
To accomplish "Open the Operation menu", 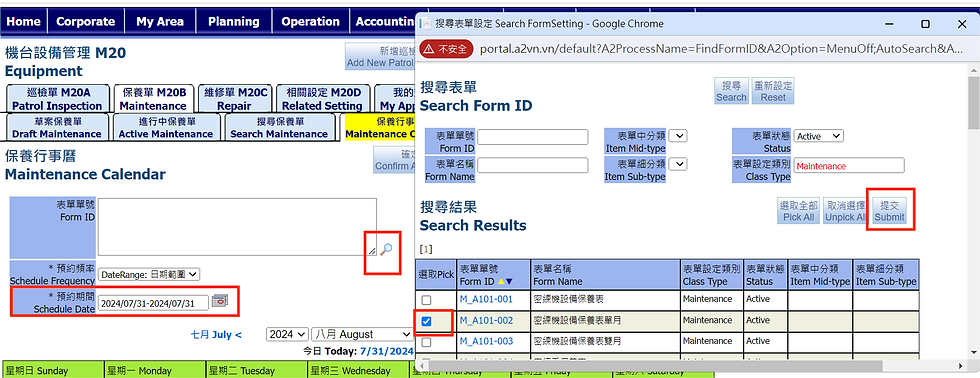I will point(311,21).
